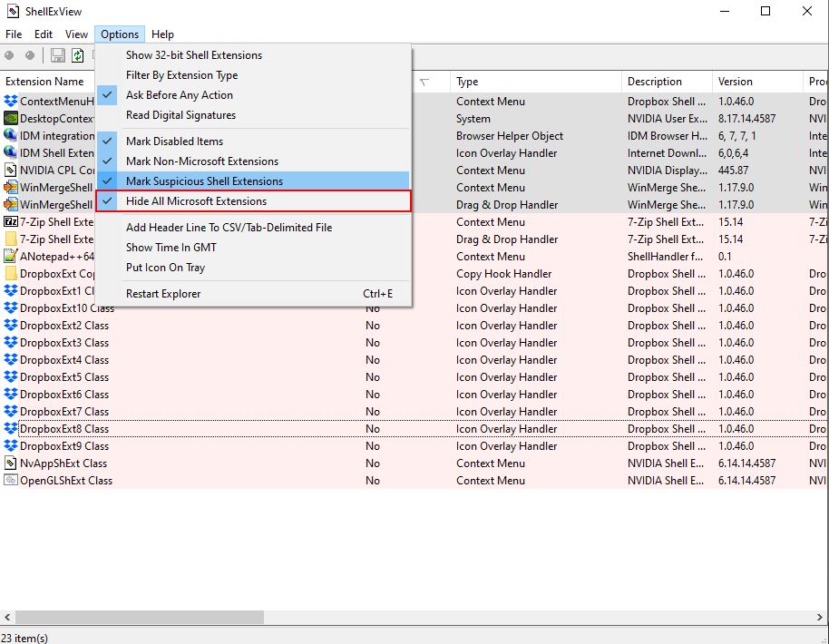Sort by the Type column header
The height and width of the screenshot is (644, 829).
click(535, 82)
